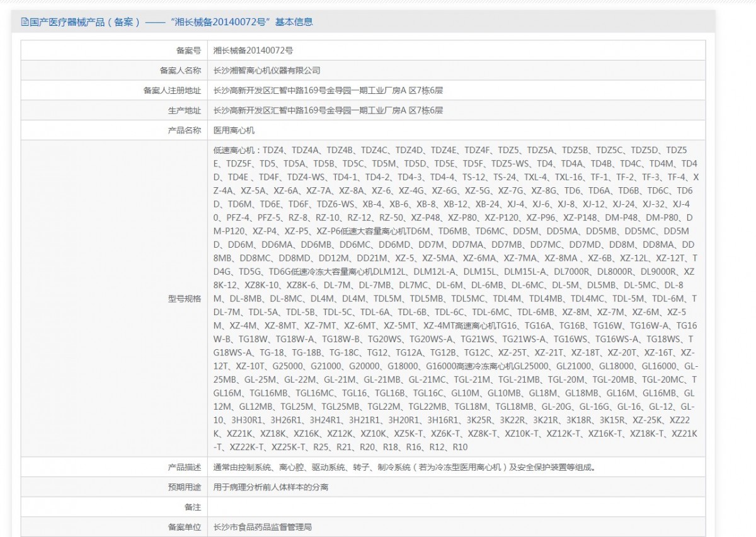This screenshot has width=756, height=537.
Task: Click the 备案号 value 湘长械备20140072号 in the table
Action: tap(253, 50)
